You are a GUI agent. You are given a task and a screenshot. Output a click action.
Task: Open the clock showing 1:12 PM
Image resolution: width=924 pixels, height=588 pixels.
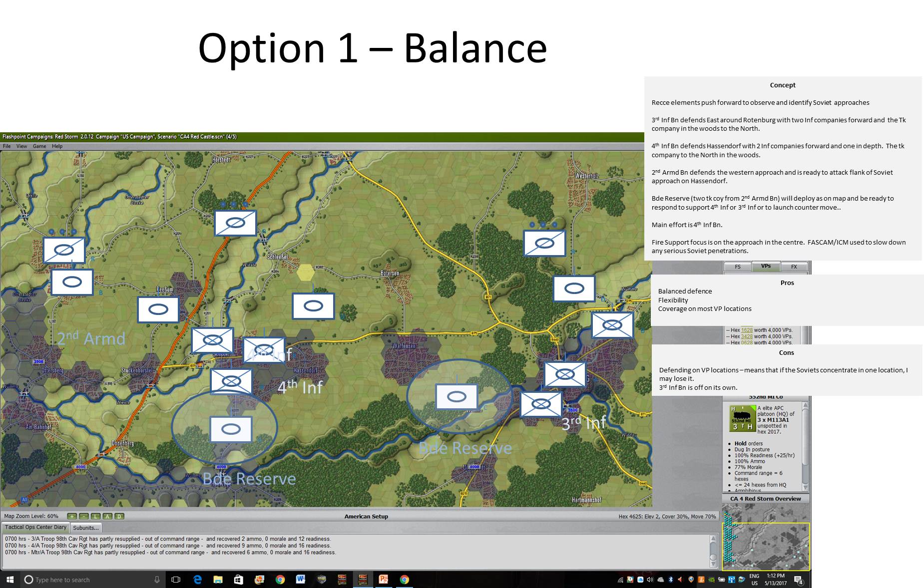776,580
